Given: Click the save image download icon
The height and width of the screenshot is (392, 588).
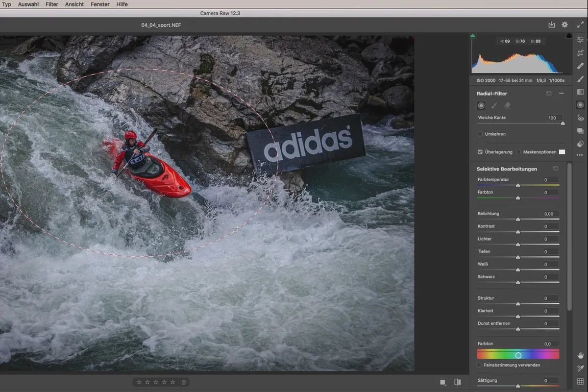Looking at the screenshot, I should pyautogui.click(x=552, y=24).
